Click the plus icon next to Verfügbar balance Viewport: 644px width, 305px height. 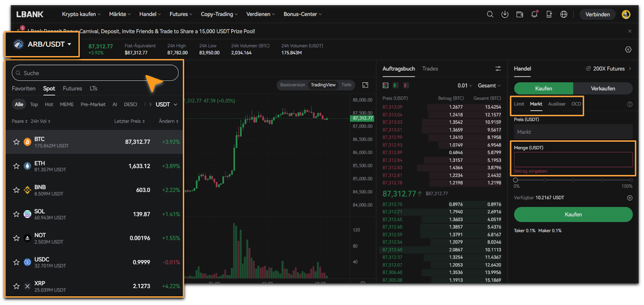pyautogui.click(x=630, y=198)
